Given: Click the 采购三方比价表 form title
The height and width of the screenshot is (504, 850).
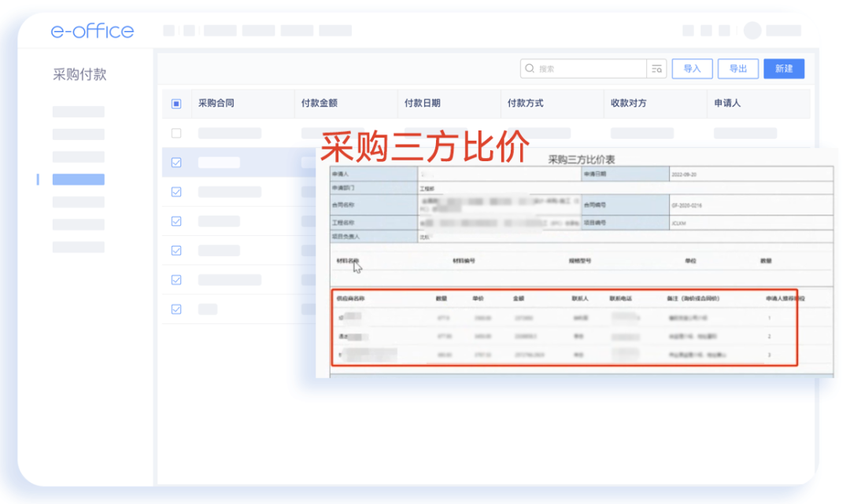Looking at the screenshot, I should point(581,159).
